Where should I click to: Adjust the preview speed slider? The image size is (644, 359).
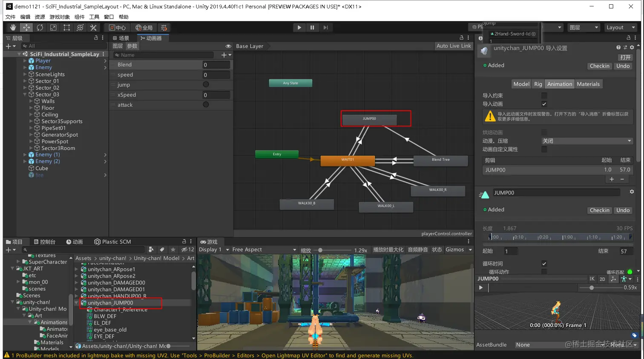[601, 288]
